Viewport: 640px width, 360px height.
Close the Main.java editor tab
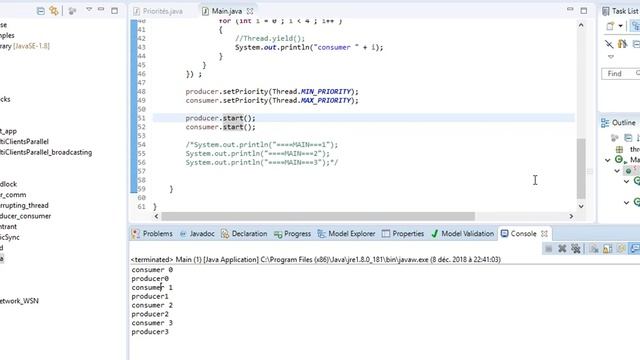pyautogui.click(x=250, y=11)
